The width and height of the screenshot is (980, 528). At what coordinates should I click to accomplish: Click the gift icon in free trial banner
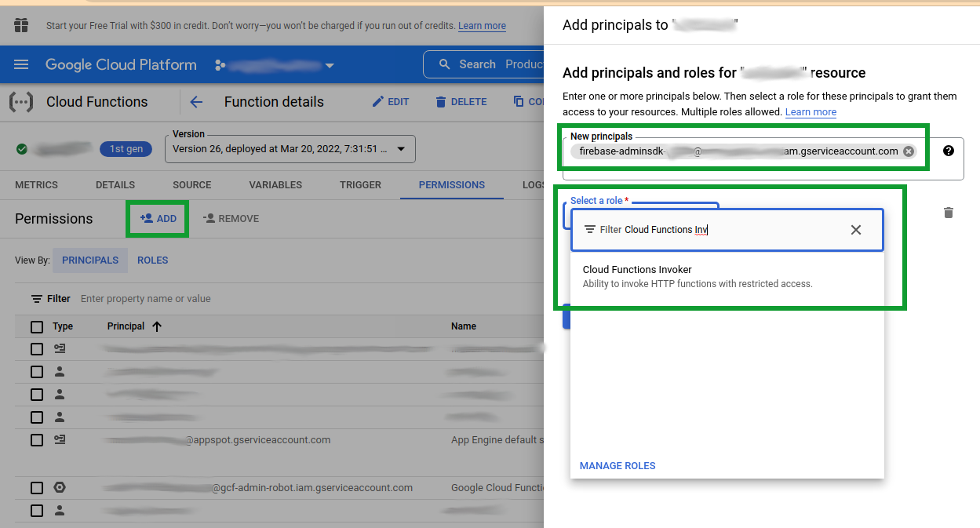click(x=21, y=26)
